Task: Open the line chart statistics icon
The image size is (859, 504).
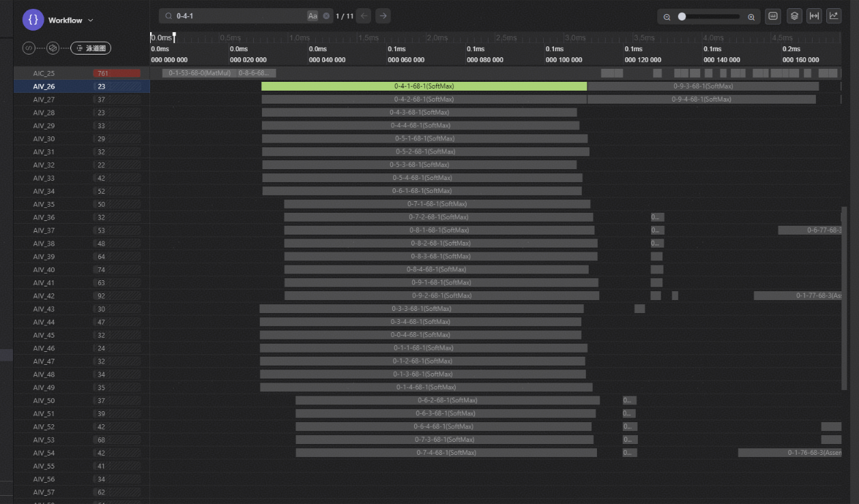Action: (x=834, y=16)
